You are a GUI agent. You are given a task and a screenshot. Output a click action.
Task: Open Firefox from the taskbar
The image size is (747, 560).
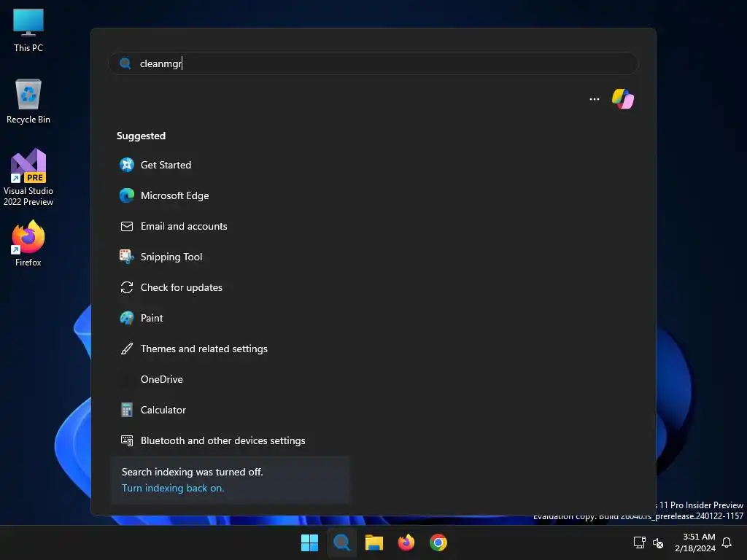click(x=406, y=542)
